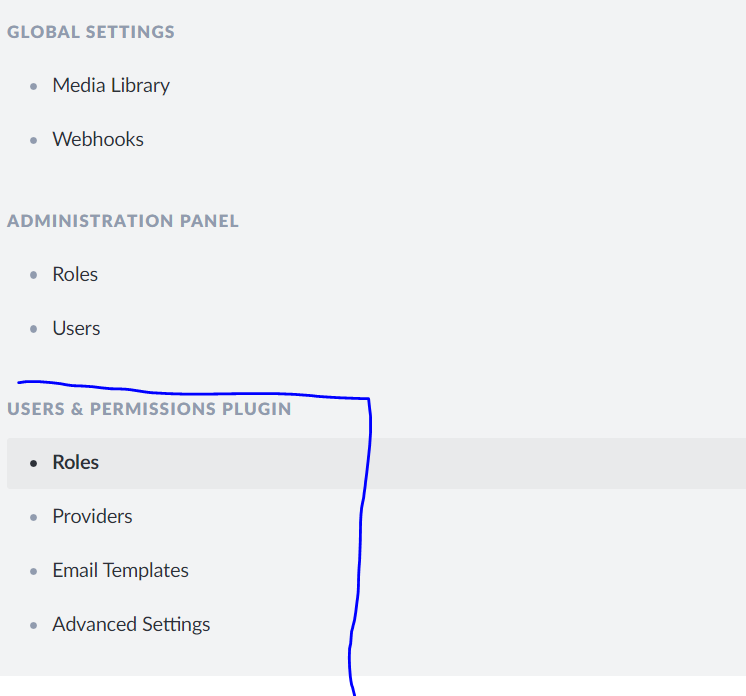Open Media Library settings
This screenshot has width=746, height=696.
pyautogui.click(x=111, y=86)
